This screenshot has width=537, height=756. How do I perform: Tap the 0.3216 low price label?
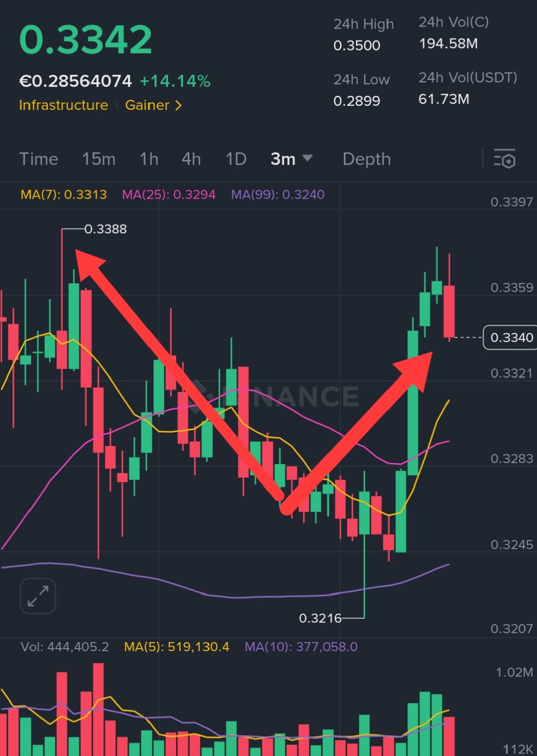pyautogui.click(x=320, y=618)
